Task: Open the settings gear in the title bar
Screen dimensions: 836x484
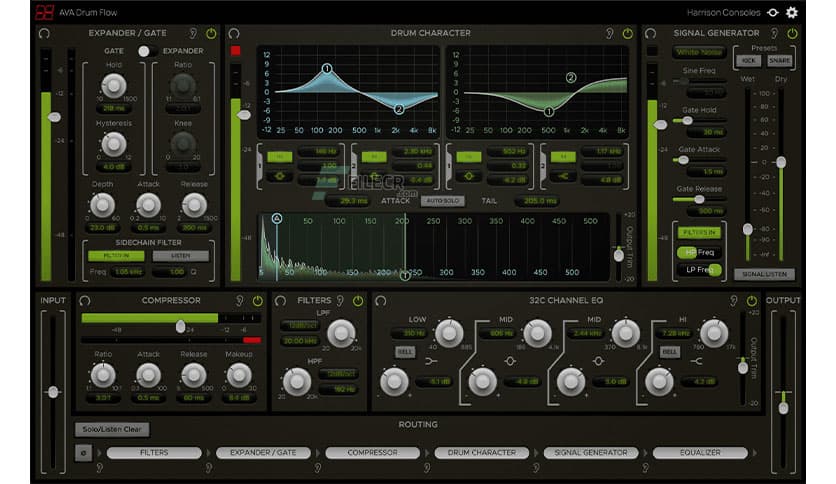Action: 792,12
